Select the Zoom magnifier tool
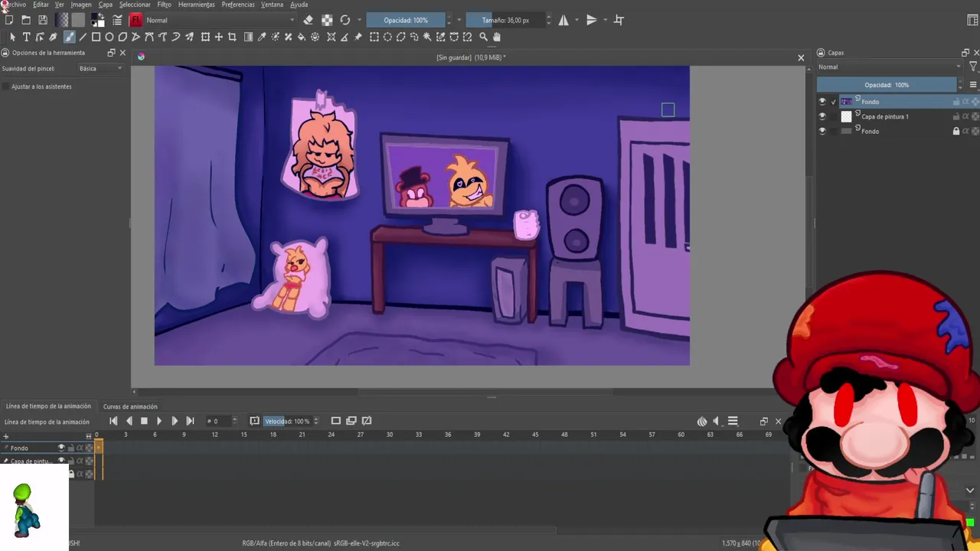 pos(483,37)
